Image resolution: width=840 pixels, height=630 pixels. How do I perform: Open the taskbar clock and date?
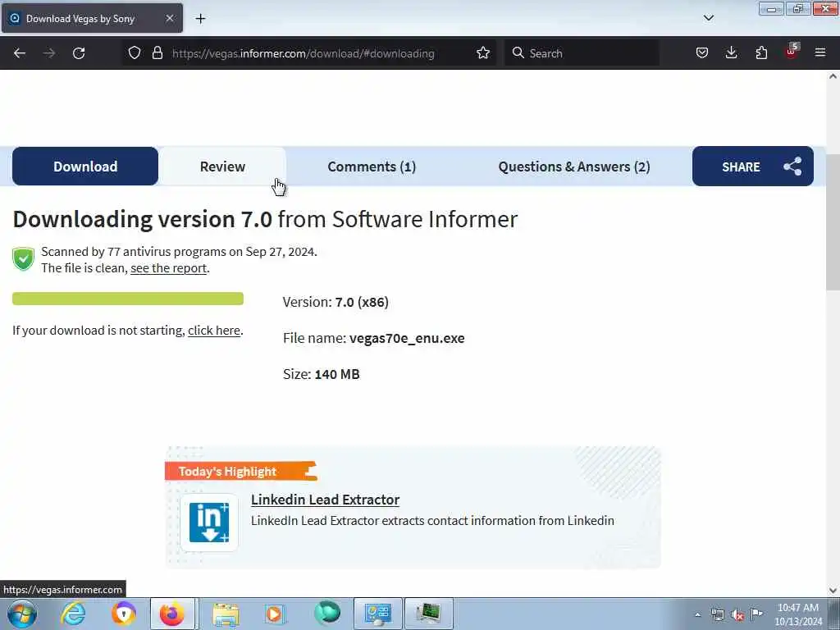click(797, 614)
